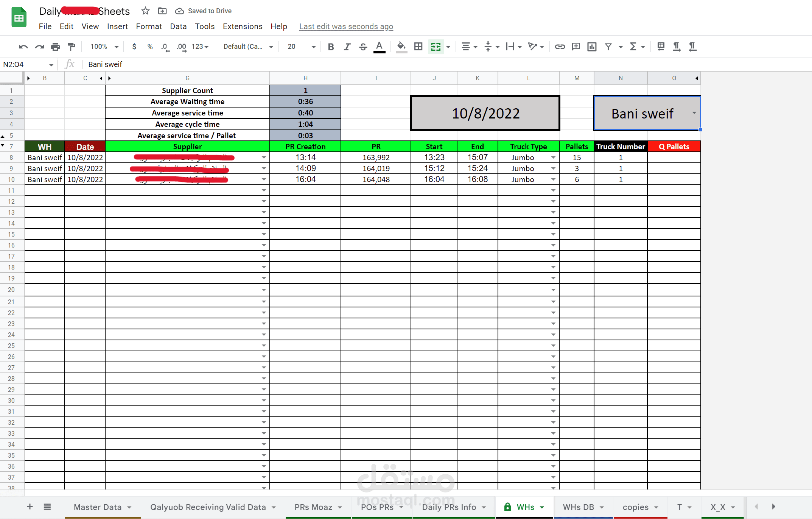The image size is (812, 519).
Task: Toggle italic formatting
Action: click(347, 47)
